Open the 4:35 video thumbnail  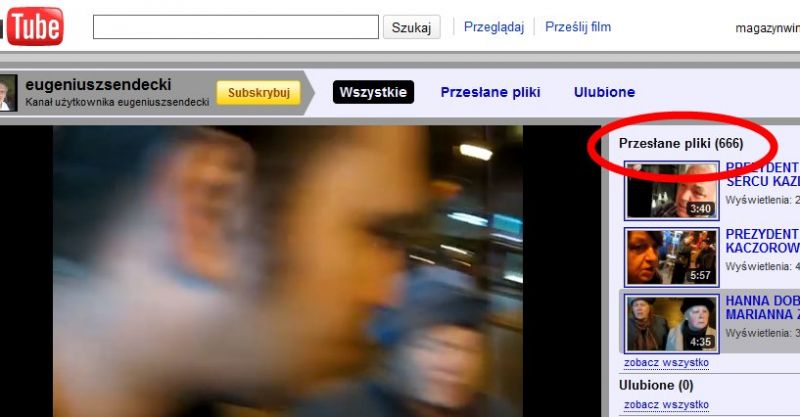(671, 324)
